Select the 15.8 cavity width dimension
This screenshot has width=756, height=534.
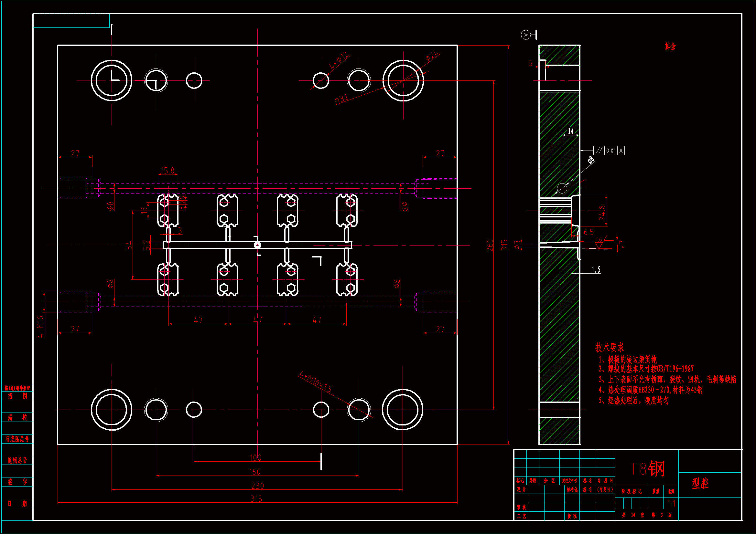(167, 171)
